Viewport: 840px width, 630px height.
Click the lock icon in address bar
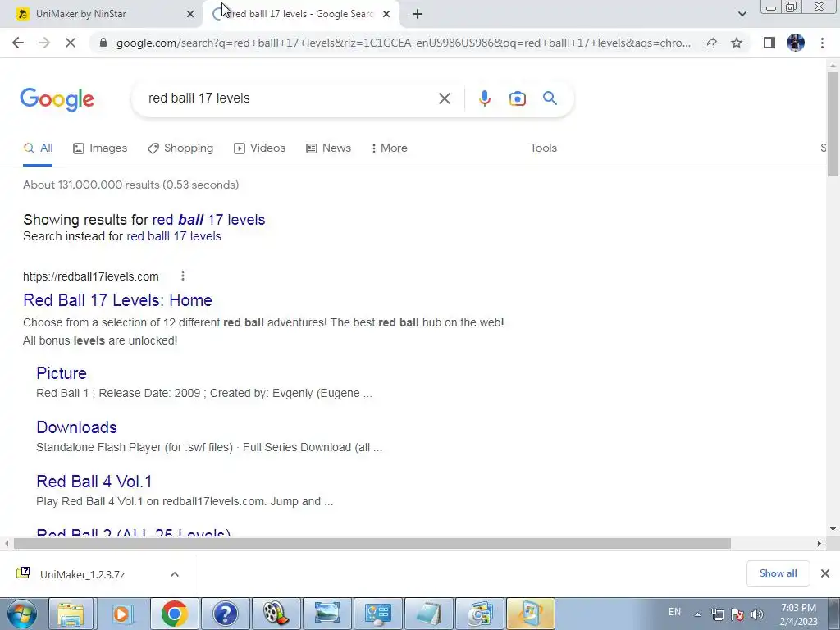[x=103, y=43]
